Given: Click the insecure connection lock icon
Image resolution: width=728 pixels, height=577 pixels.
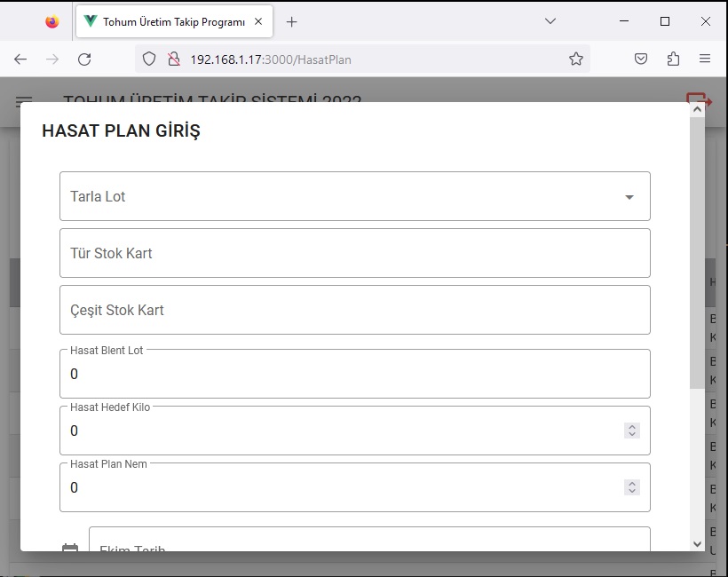Looking at the screenshot, I should [x=174, y=59].
